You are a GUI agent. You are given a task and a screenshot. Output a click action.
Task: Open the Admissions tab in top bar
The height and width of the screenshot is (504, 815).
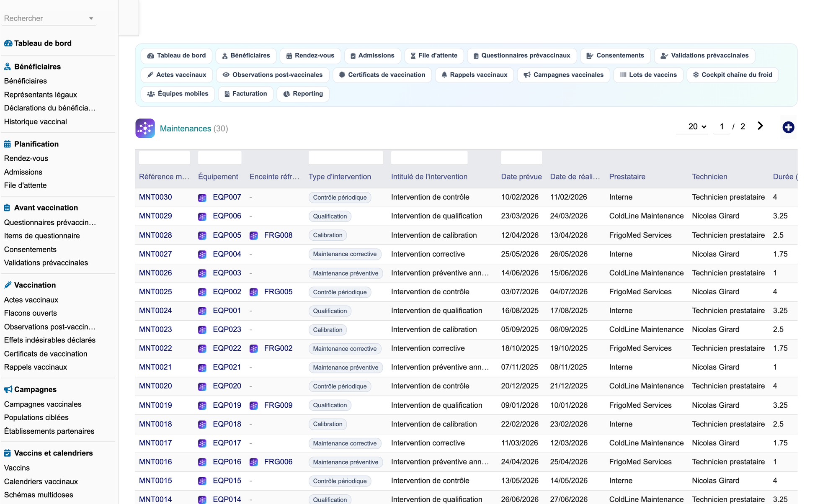click(x=372, y=56)
